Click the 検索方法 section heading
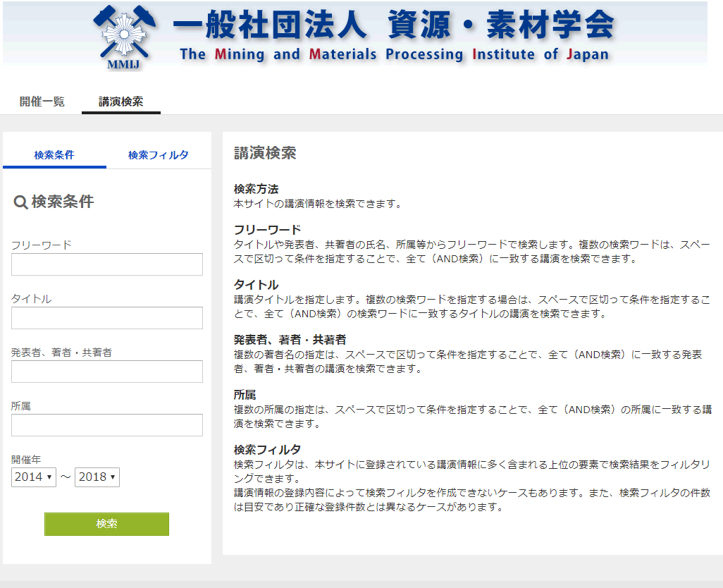 click(256, 189)
